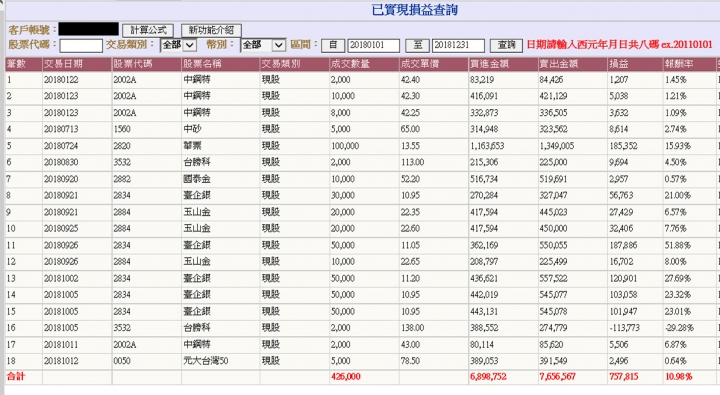Click return rate -29.28%
This screenshot has width=720, height=395.
pos(679,328)
